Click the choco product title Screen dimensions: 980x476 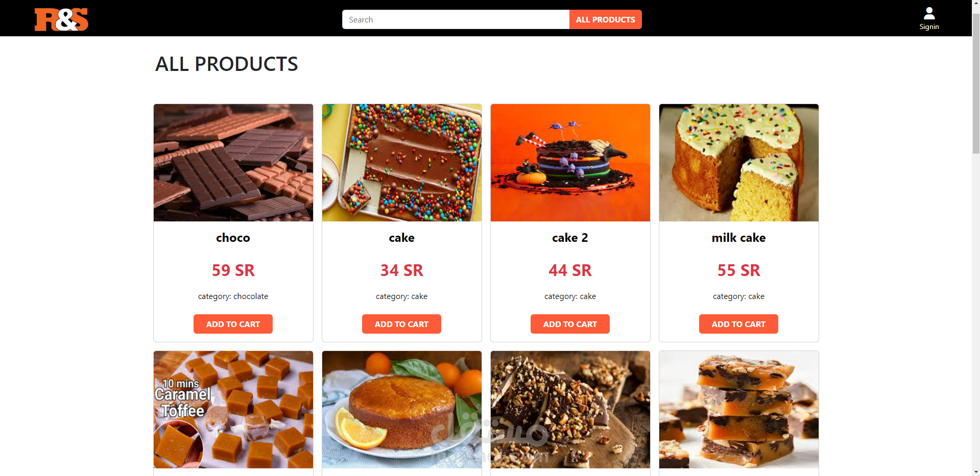[x=233, y=238]
